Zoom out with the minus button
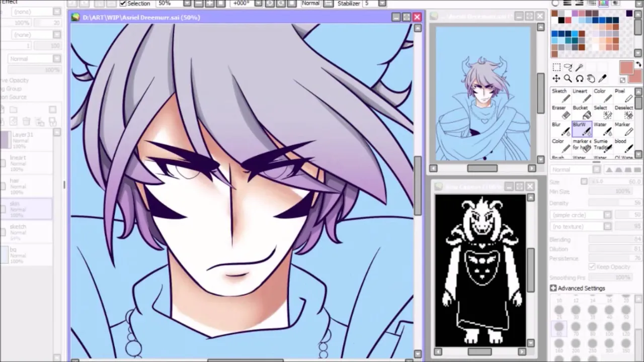Screen dimensions: 644x362 (198, 4)
